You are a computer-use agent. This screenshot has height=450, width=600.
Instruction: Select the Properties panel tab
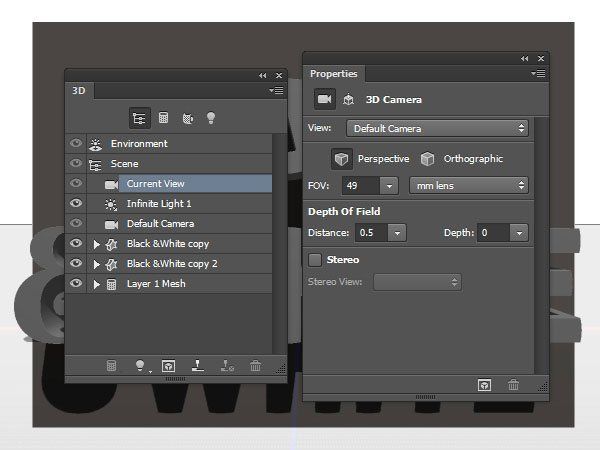[x=334, y=73]
